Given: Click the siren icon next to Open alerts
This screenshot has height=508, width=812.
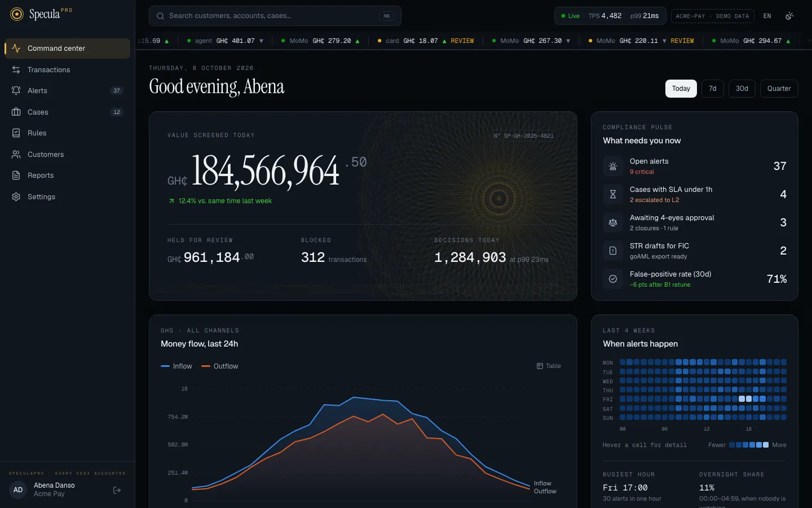Looking at the screenshot, I should [x=613, y=166].
